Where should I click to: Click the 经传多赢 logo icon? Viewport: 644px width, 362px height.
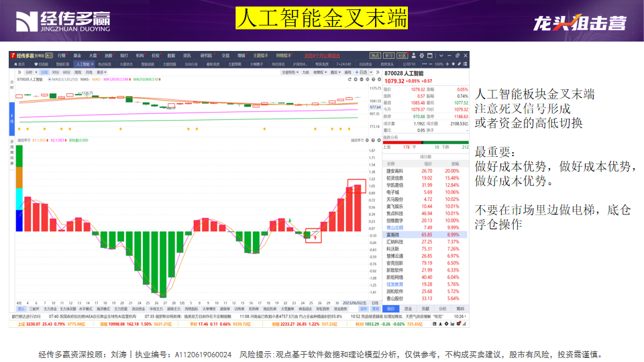point(13,56)
